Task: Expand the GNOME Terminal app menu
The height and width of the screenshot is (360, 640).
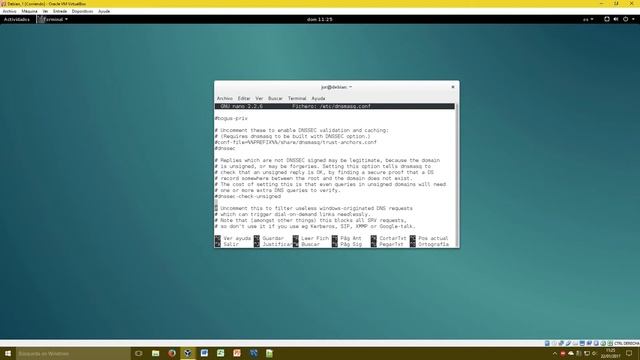Action: pyautogui.click(x=53, y=19)
